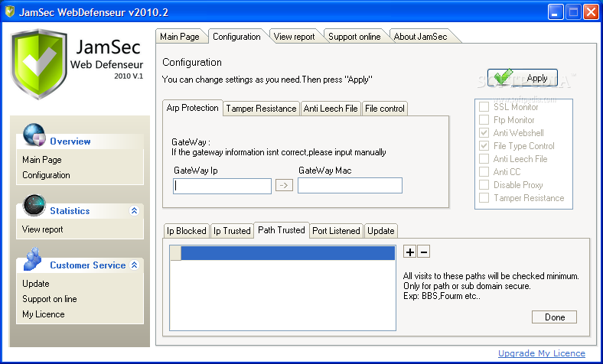The image size is (603, 364).
Task: Minimize the JamSec window
Action: tap(555, 12)
